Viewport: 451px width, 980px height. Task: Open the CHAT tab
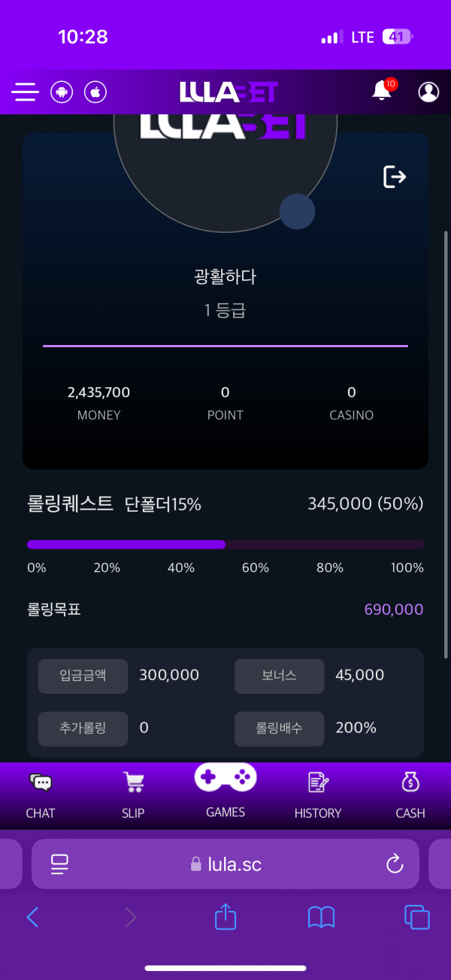(41, 796)
